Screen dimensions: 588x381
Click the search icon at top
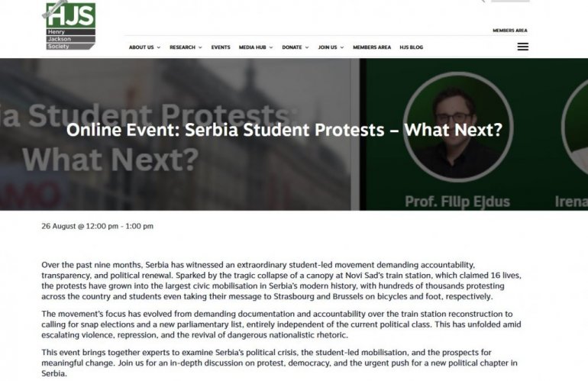coord(483,1)
